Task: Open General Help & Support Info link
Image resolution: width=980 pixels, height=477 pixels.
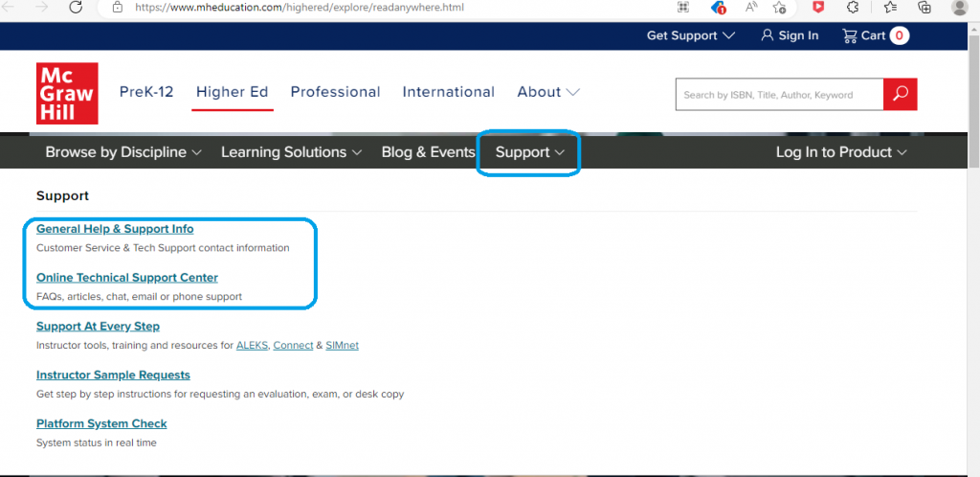Action: (115, 229)
